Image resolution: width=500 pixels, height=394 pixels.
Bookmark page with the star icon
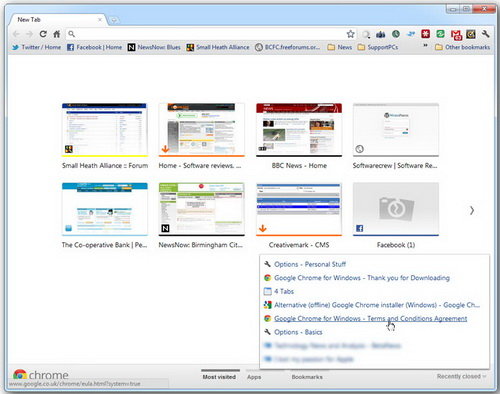tap(350, 34)
